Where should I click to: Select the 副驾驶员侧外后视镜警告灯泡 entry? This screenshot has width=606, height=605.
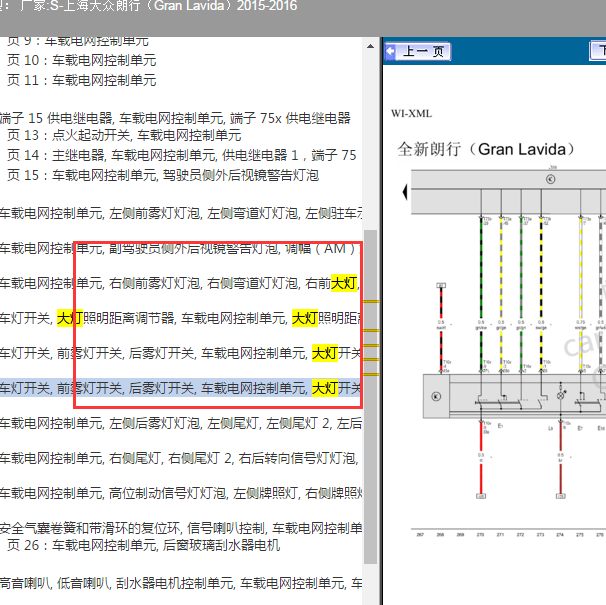(x=181, y=248)
